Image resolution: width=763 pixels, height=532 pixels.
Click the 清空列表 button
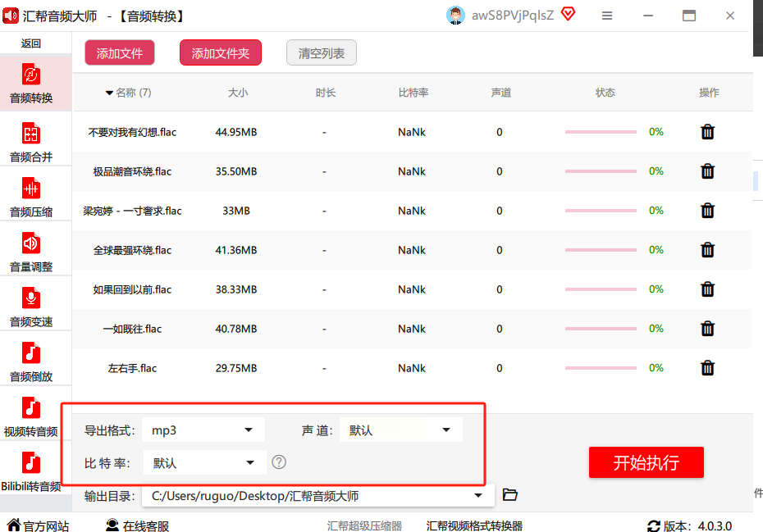[x=321, y=53]
